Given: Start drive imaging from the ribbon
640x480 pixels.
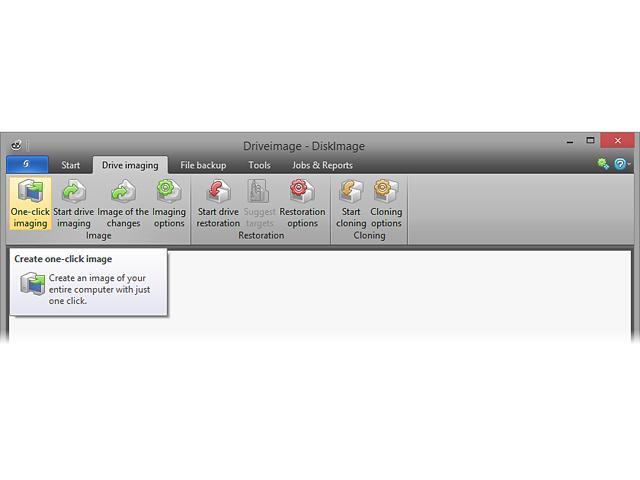Looking at the screenshot, I should coord(73,203).
